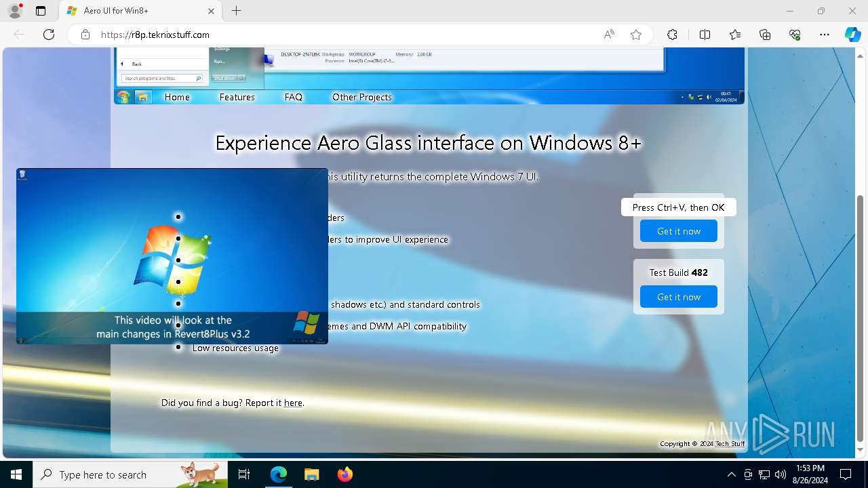Open the Tech Stuff copyright link
This screenshot has width=868, height=488.
coord(730,444)
